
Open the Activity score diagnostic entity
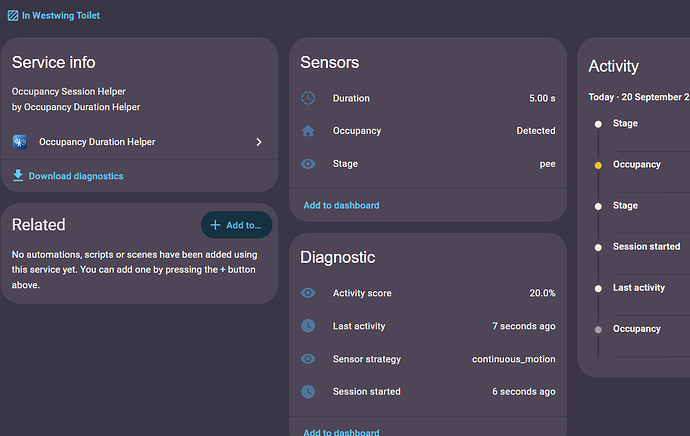pos(428,293)
